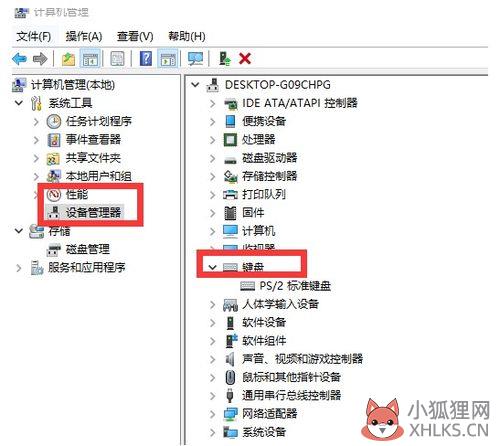This screenshot has width=500, height=446.
Task: Click the scan for hardware changes monitor icon
Action: (x=195, y=59)
